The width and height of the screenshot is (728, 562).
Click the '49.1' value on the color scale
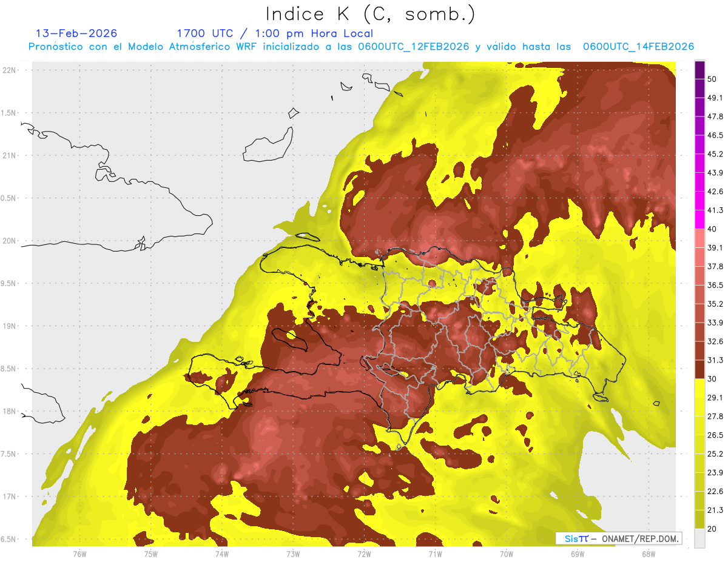pos(715,98)
